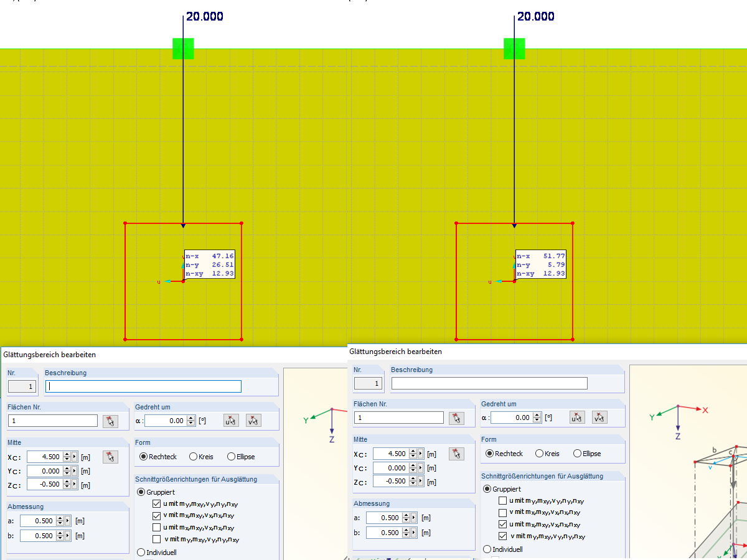
Task: Click the Mitte pick icon in right dialog
Action: tap(456, 454)
